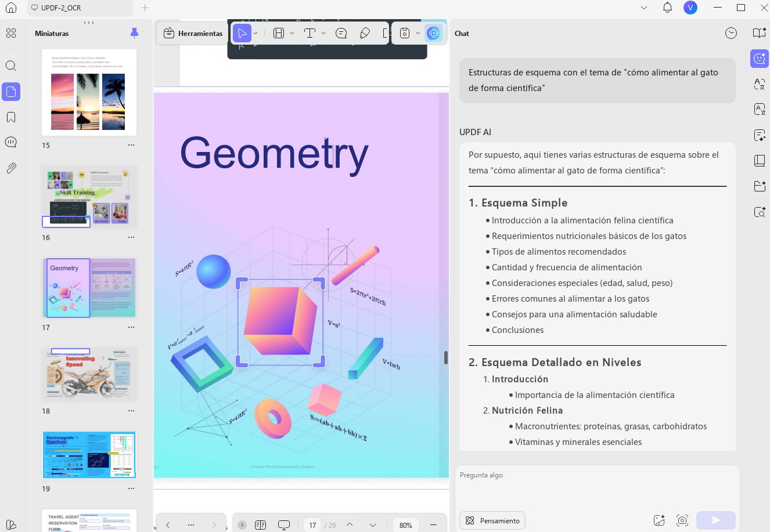Attach an image to chat
Image resolution: width=770 pixels, height=532 pixels.
tap(659, 520)
